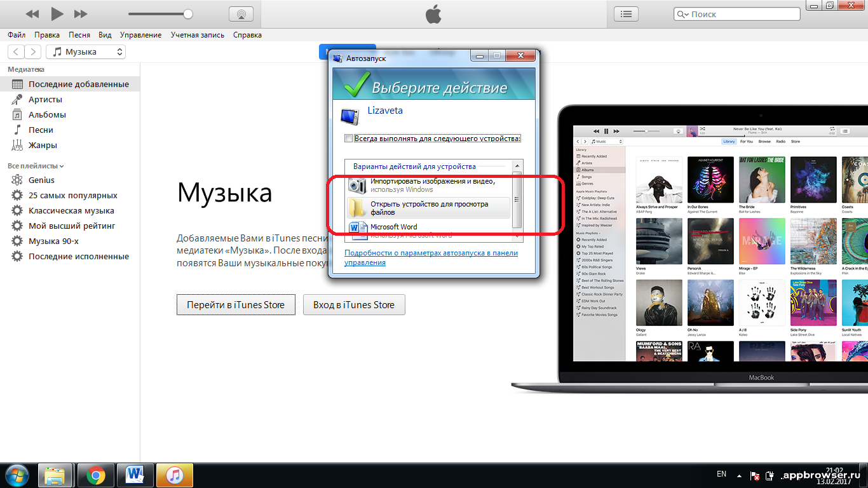Open the Управление menu

click(140, 35)
